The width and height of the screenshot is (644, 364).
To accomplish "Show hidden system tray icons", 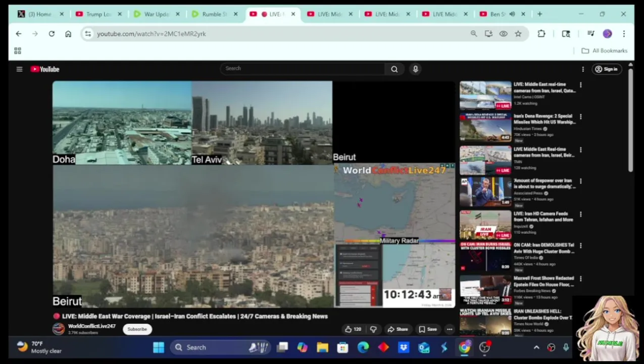I will 536,347.
